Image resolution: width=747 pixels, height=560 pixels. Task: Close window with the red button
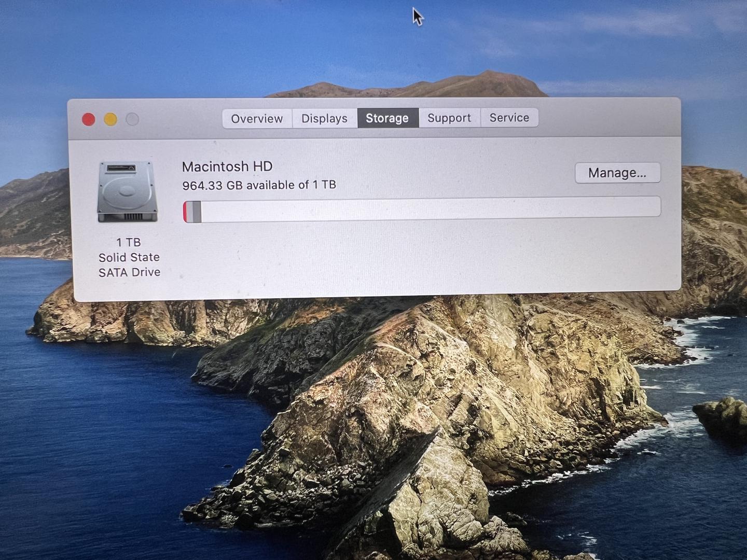tap(89, 120)
